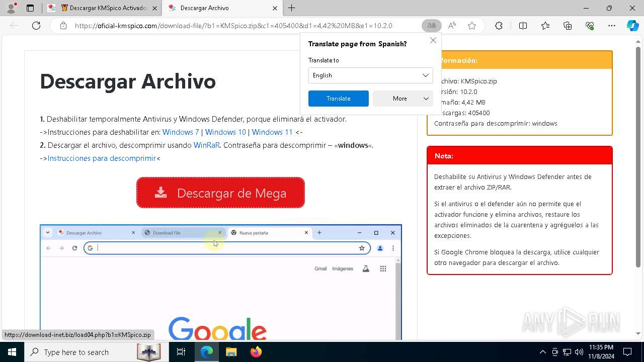Expand the More options dropdown

point(403,99)
